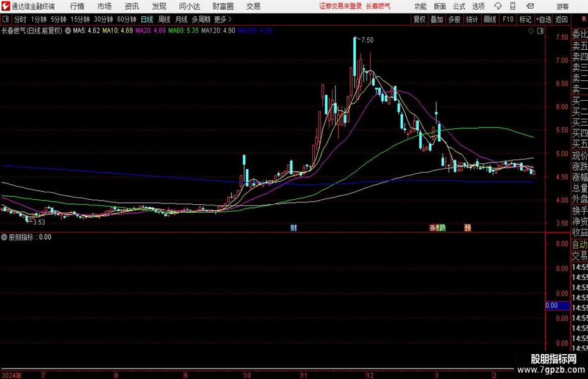Screen dimensions: 588x379
Task: Switch to 30分钟 period tab
Action: tap(103, 19)
